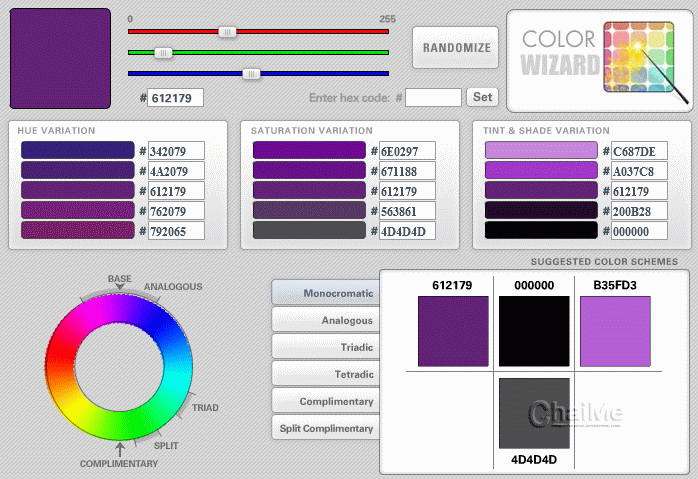Click the Set hex code button
Viewport: 698px width, 479px height.
tap(483, 97)
